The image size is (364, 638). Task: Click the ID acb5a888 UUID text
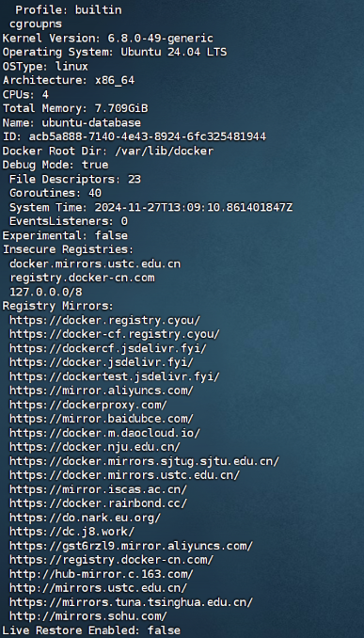pyautogui.click(x=148, y=136)
